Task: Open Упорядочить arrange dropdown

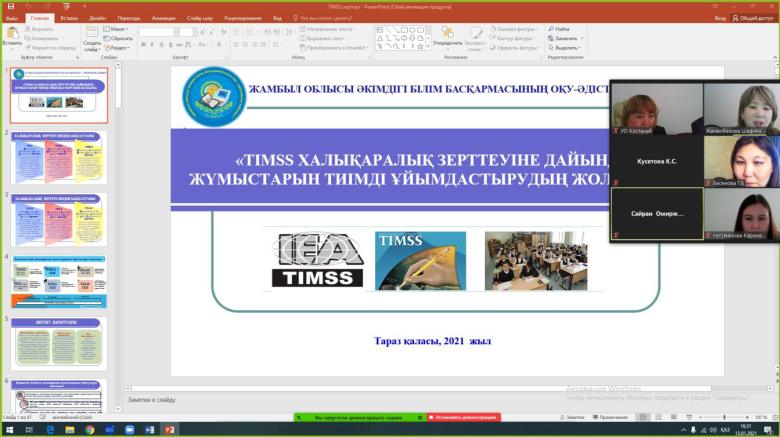Action: pos(448,38)
